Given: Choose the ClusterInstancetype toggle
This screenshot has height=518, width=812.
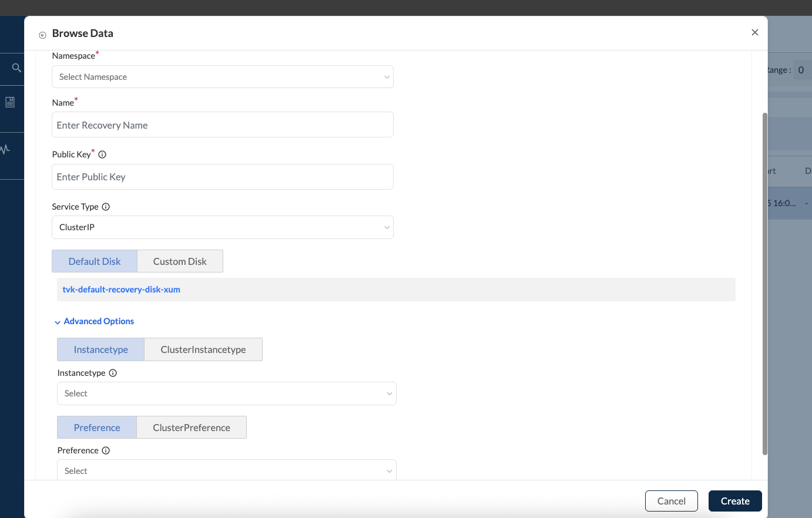Looking at the screenshot, I should point(203,349).
